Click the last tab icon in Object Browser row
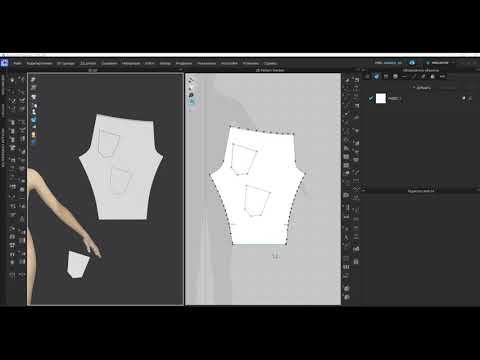The height and width of the screenshot is (360, 480). (442, 76)
